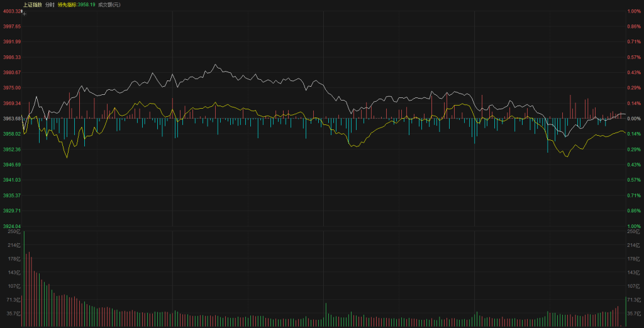The width and height of the screenshot is (644, 328).
Task: Select the 成交额(元) turnover label
Action: point(109,4)
